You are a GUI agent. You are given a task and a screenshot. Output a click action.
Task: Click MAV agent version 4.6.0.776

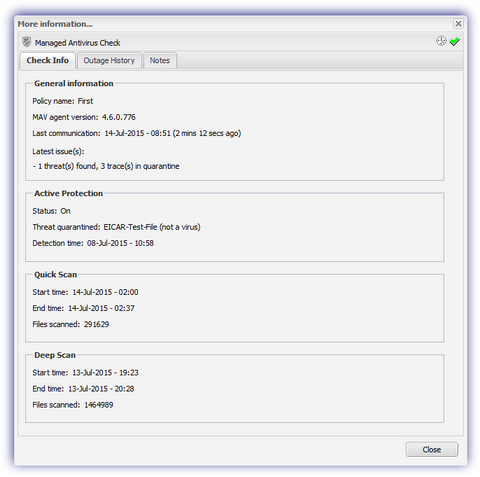[84, 117]
